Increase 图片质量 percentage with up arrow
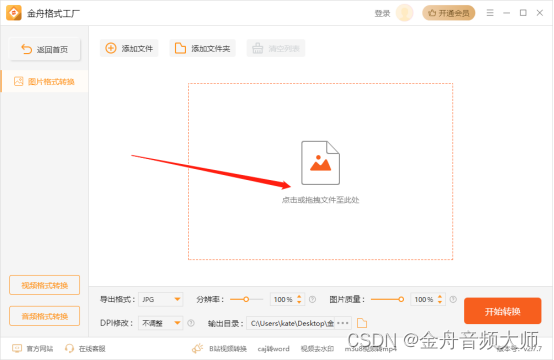The image size is (554, 360). (440, 297)
